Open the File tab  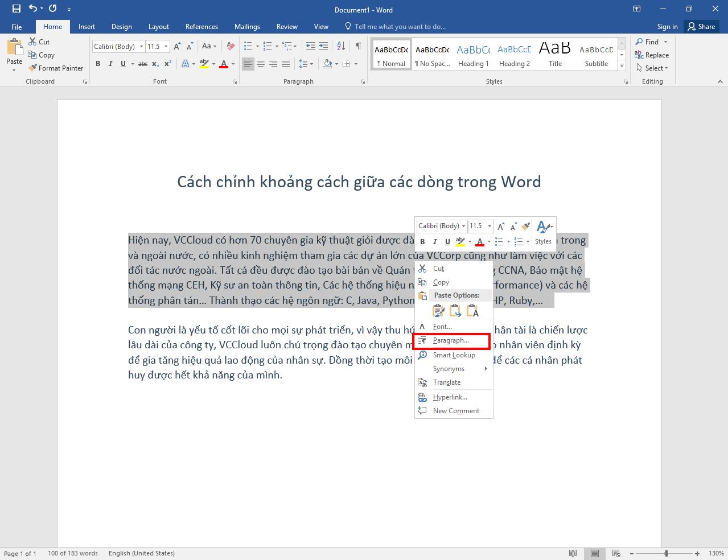click(17, 26)
